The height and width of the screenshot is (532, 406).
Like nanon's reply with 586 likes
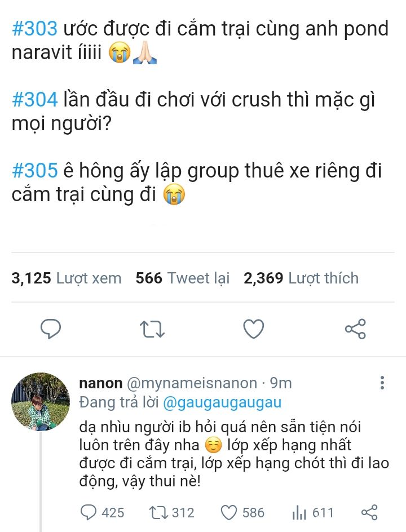(x=242, y=512)
